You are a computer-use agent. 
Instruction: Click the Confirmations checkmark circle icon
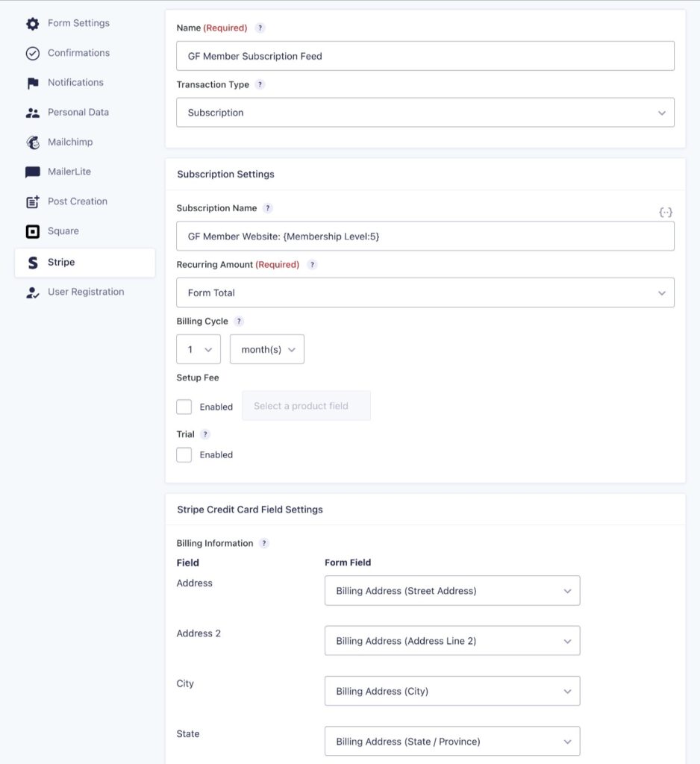[33, 53]
